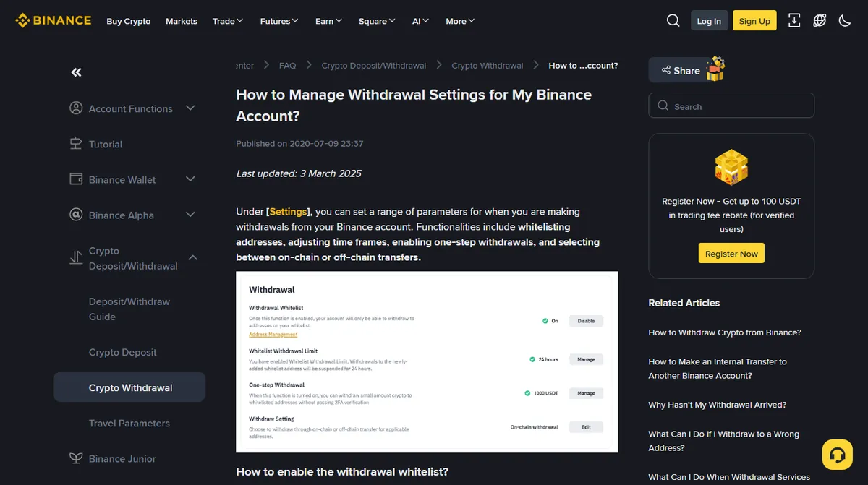Click the 'Last updated: 3 March 2025' text
This screenshot has height=485, width=868.
click(299, 173)
